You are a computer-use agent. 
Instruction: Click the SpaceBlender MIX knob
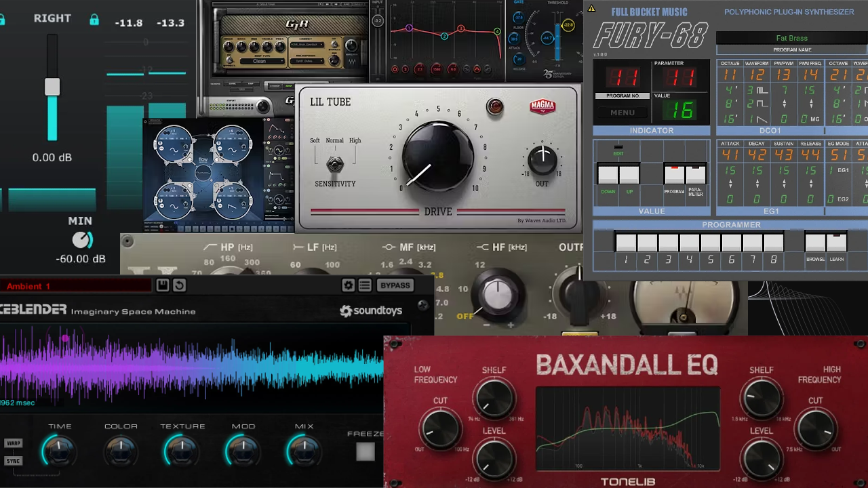click(304, 450)
